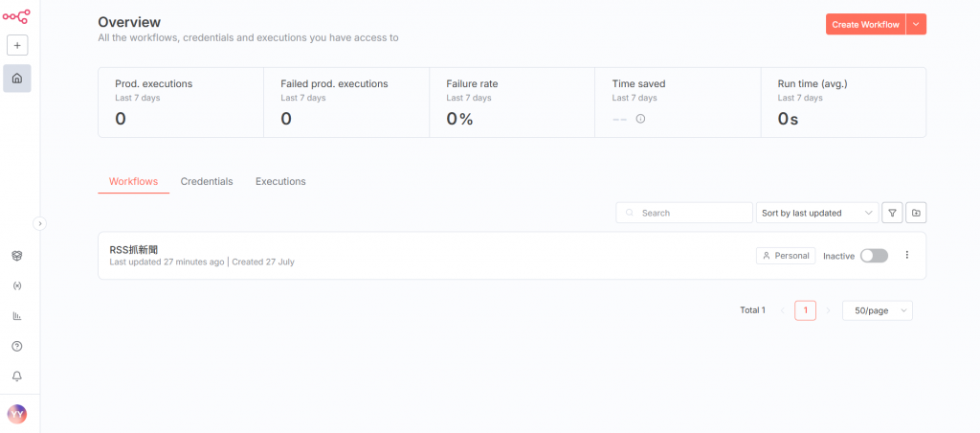The image size is (980, 433).
Task: Switch to the Credentials tab
Action: [207, 181]
